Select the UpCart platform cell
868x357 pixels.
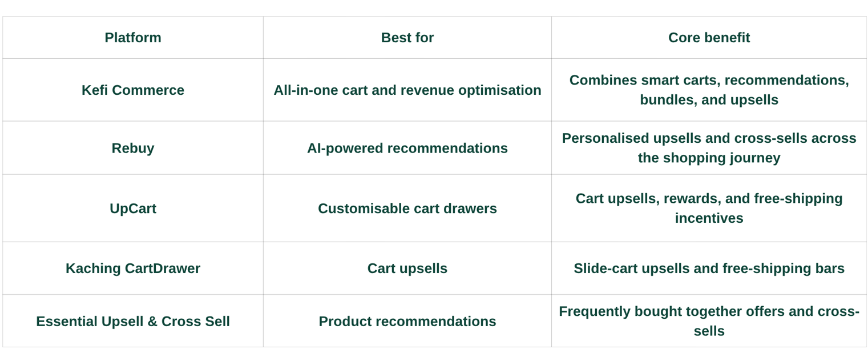pos(133,208)
